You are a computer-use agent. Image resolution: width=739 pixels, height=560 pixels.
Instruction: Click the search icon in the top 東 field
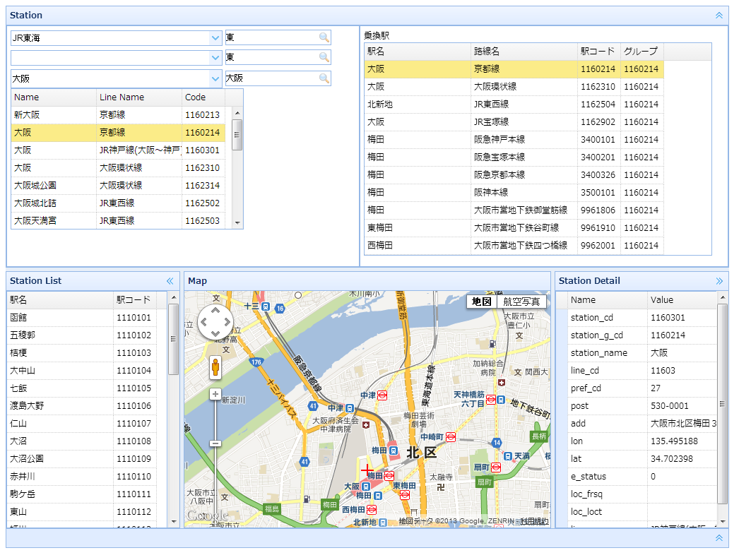(324, 38)
